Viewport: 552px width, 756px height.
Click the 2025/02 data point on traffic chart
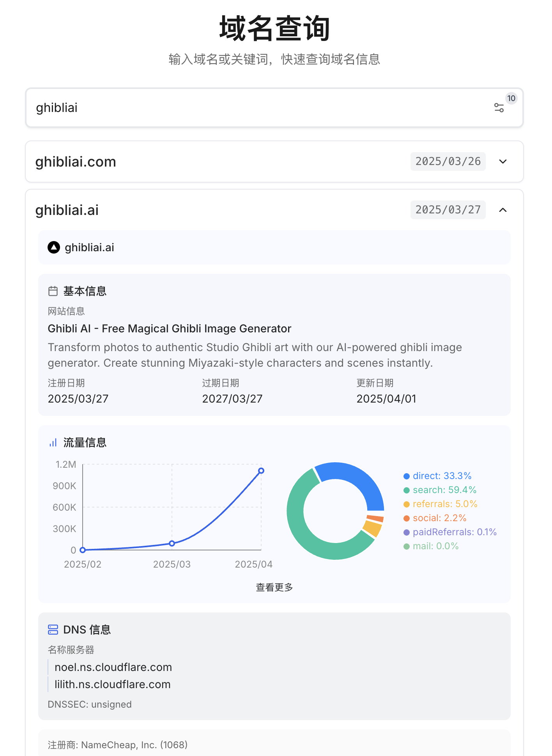(x=83, y=550)
